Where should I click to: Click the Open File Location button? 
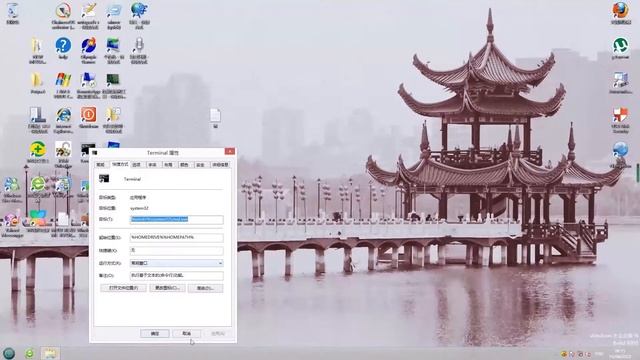point(123,288)
